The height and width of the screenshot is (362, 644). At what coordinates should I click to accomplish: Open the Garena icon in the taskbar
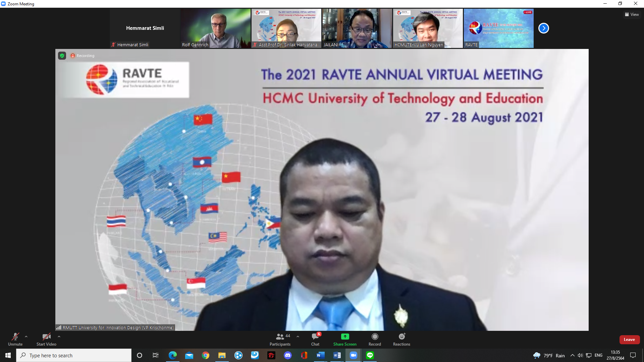click(x=271, y=355)
